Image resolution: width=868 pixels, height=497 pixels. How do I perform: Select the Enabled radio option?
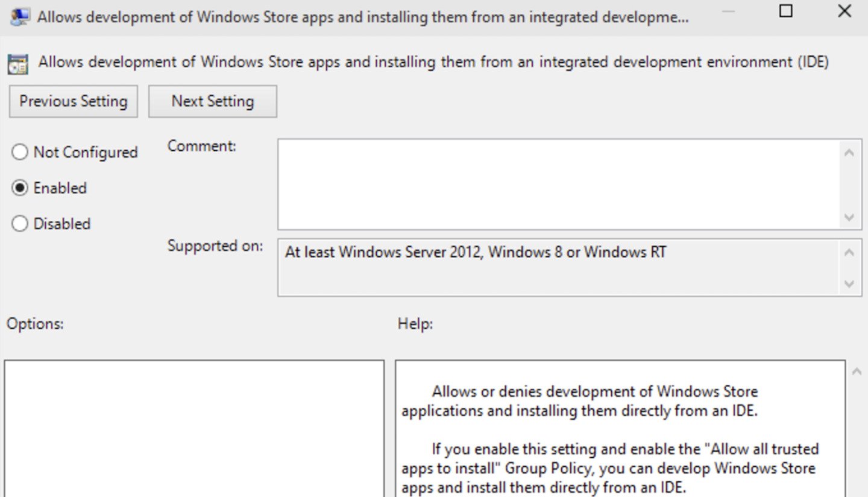click(49, 188)
